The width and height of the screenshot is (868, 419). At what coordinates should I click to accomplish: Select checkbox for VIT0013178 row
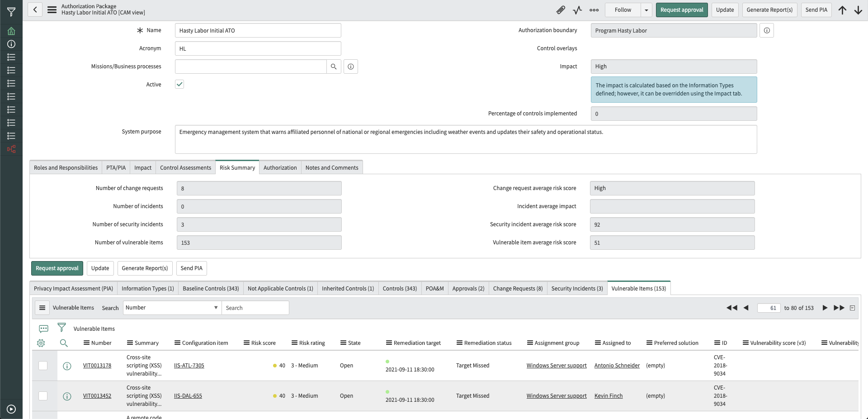tap(43, 366)
